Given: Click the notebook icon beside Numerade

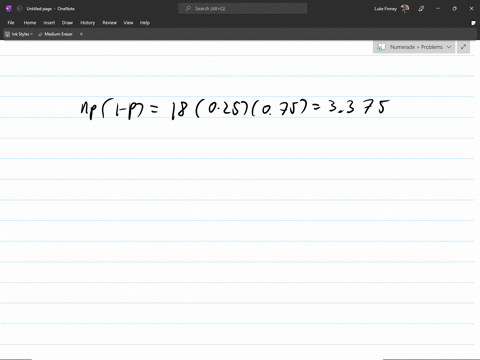Looking at the screenshot, I should 381,47.
